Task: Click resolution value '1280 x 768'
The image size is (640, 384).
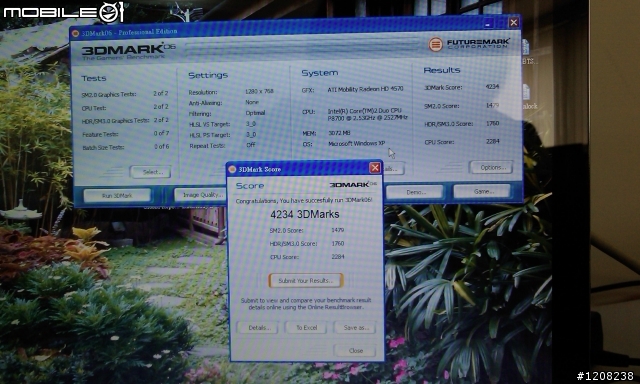Action: tap(260, 91)
